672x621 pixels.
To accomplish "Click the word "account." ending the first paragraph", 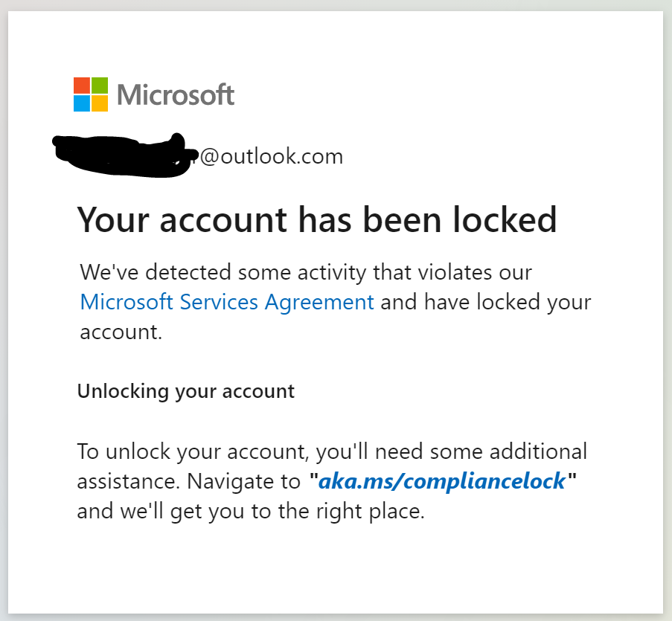I will pos(121,332).
